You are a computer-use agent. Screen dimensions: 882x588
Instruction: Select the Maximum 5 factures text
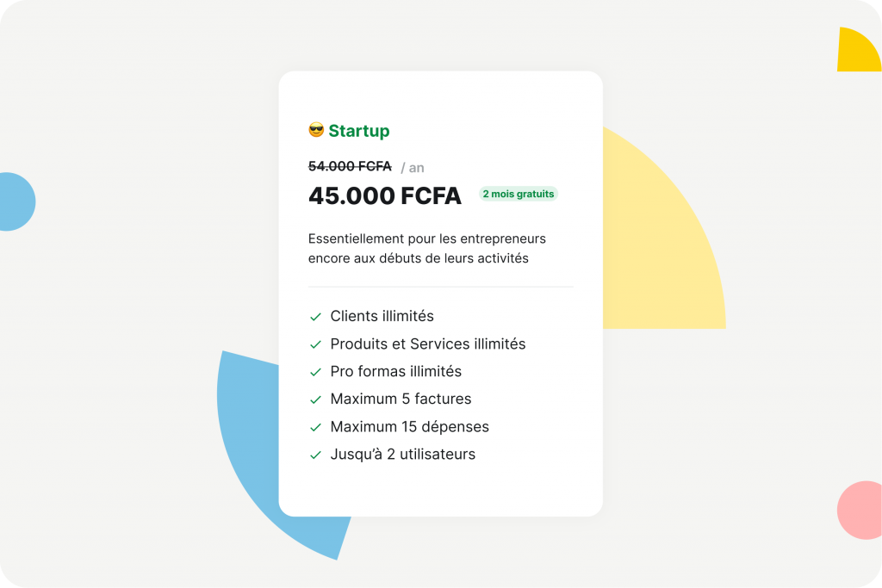401,399
